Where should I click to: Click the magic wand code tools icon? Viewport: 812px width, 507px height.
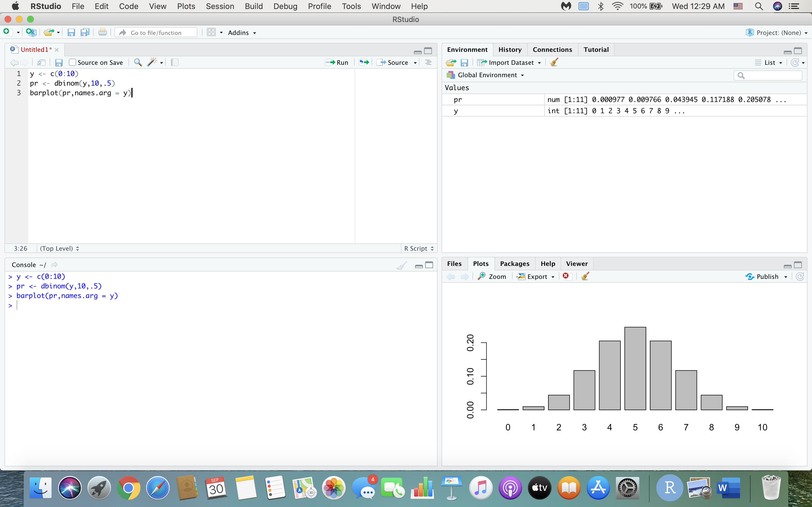point(152,62)
